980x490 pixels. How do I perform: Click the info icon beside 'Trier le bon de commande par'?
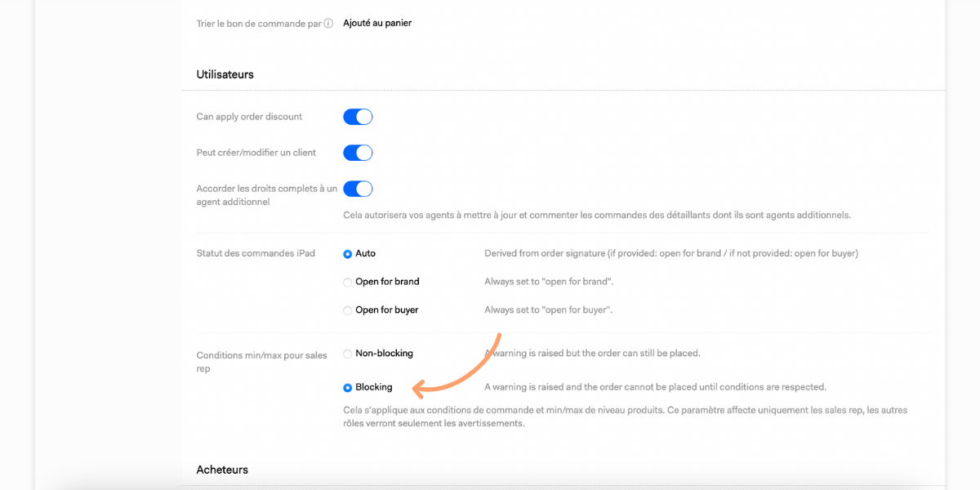(x=328, y=24)
